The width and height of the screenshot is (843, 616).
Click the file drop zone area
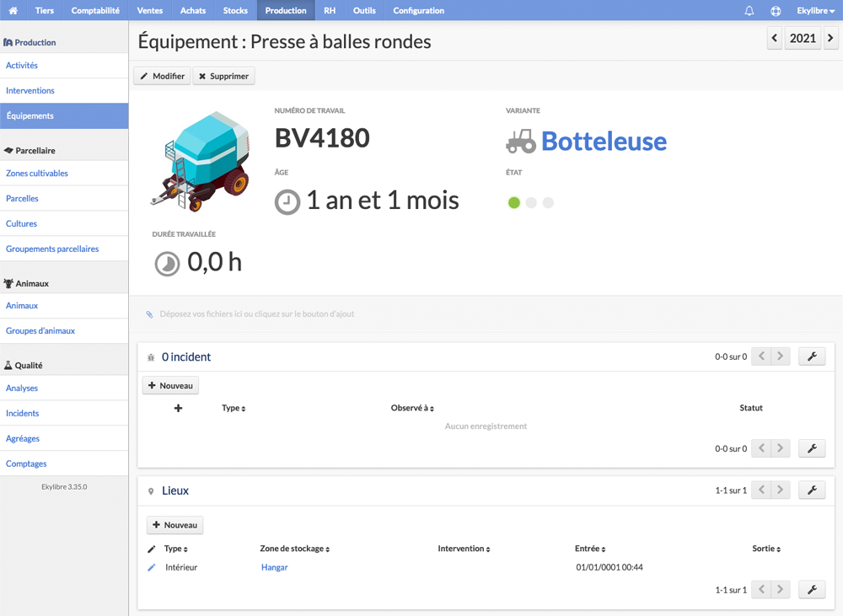[486, 314]
